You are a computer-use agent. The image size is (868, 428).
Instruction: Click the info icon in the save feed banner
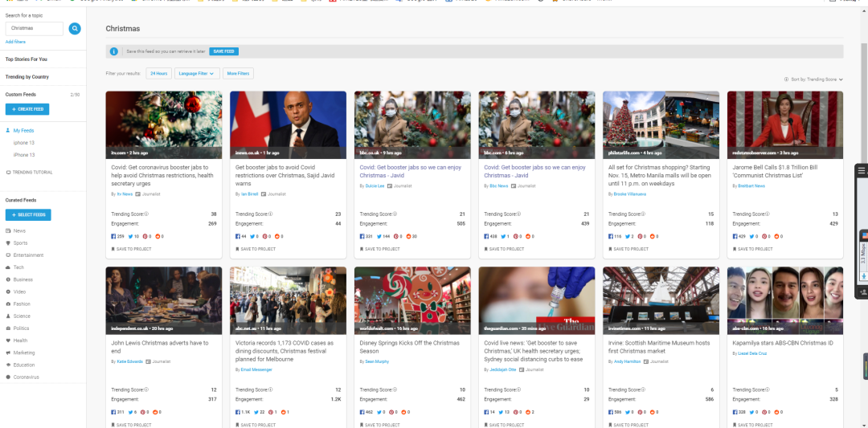pos(115,51)
